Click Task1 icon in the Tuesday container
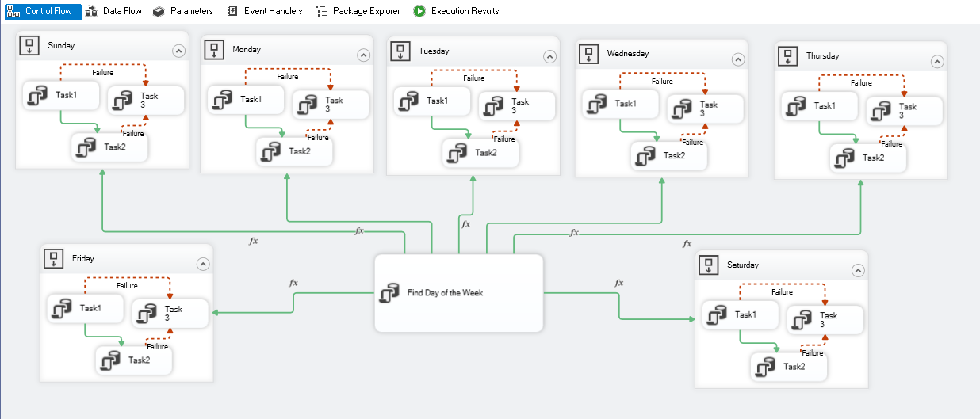This screenshot has width=980, height=419. 408,101
